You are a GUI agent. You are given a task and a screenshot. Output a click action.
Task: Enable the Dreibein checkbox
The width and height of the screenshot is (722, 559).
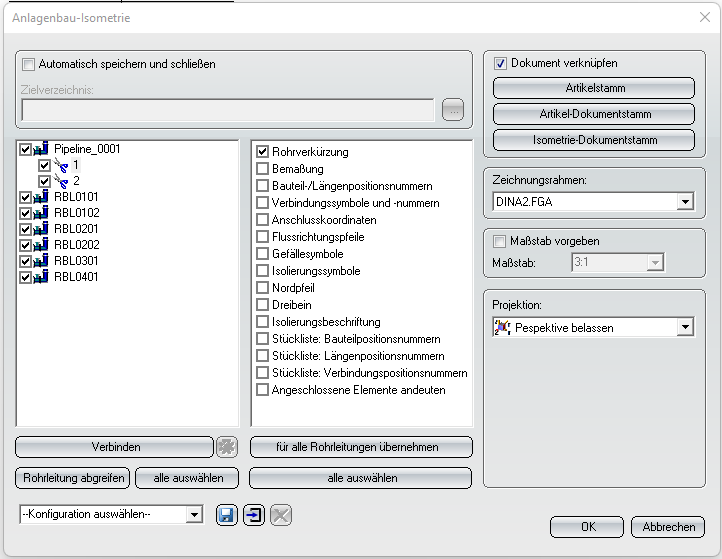click(262, 305)
